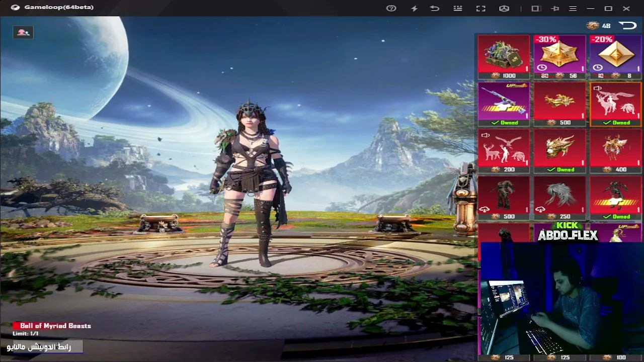Click the in-game white return arrow

pyautogui.click(x=627, y=26)
